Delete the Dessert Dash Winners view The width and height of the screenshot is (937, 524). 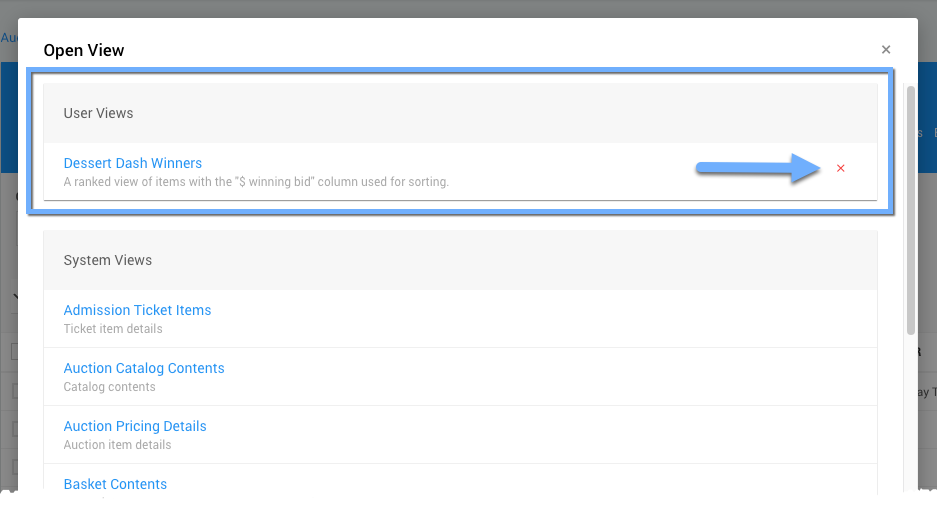(x=840, y=168)
